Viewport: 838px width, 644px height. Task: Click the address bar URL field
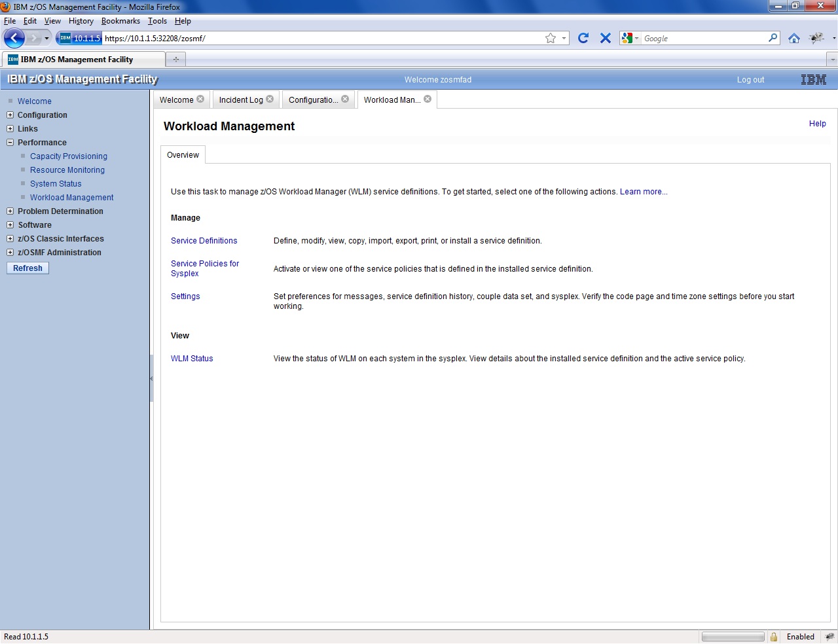pos(323,38)
